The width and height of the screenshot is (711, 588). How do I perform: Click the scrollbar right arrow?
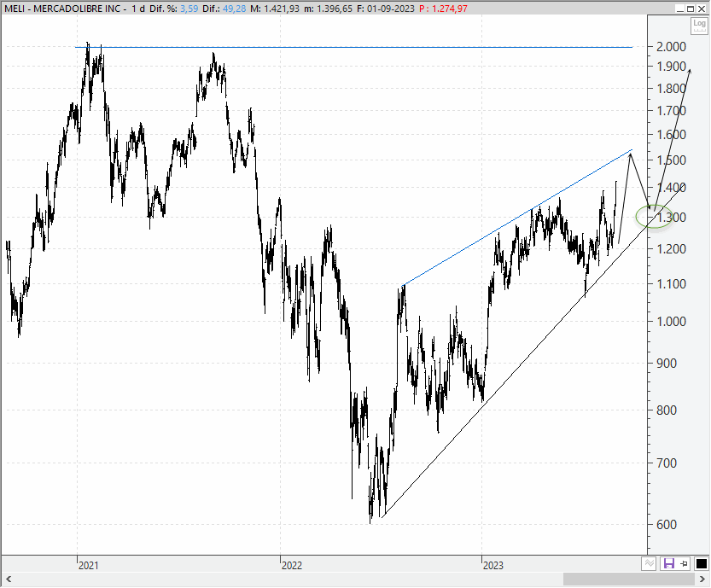point(702,579)
